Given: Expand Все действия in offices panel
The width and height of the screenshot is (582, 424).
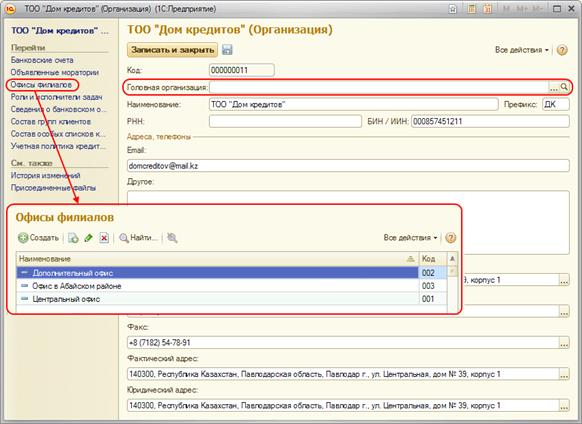Looking at the screenshot, I should (x=410, y=238).
